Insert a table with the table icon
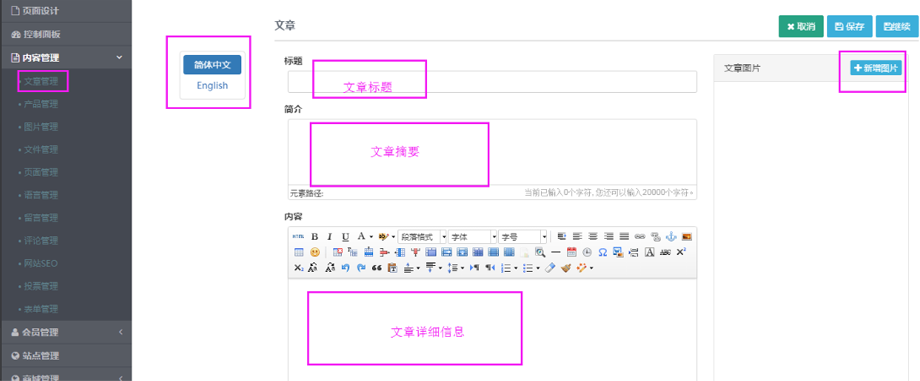 click(x=299, y=252)
